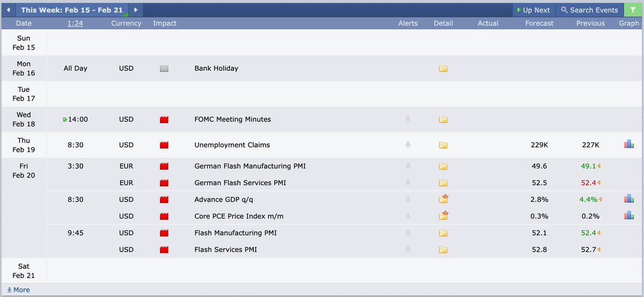
Task: Click Core PCE Price Index impact icon
Action: tap(164, 216)
